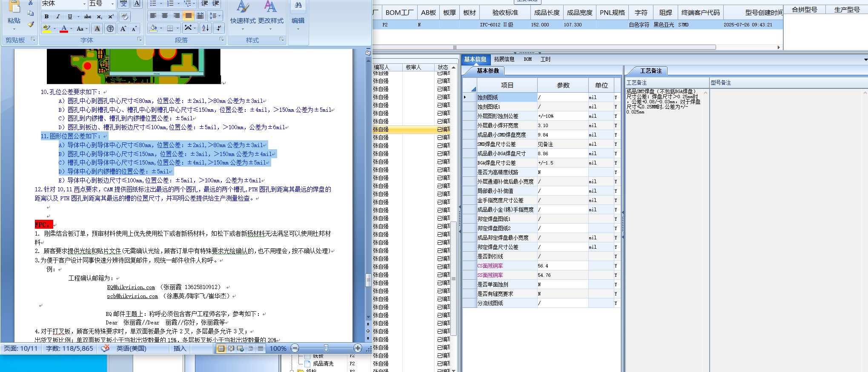The image size is (868, 372).
Task: Click the red font color button
Action: tap(63, 28)
